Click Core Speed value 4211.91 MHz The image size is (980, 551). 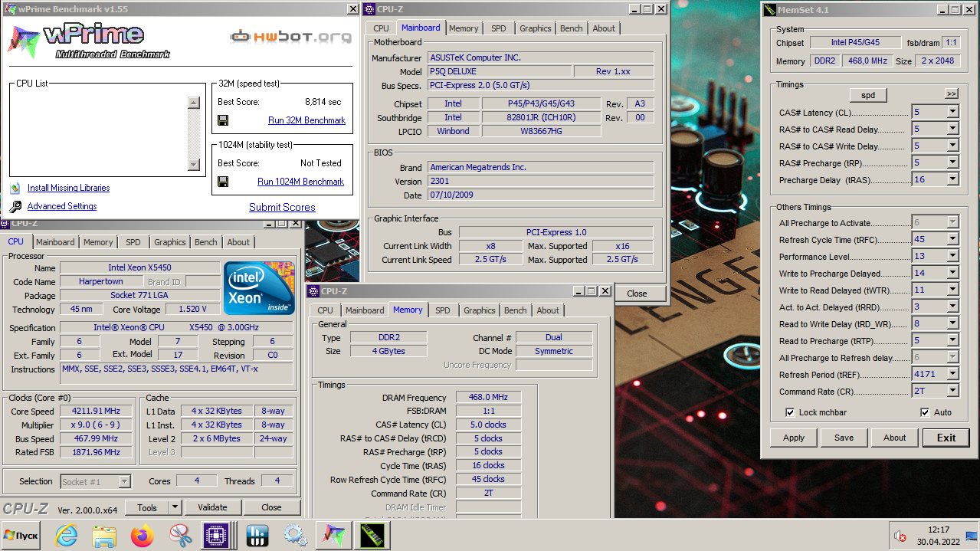(x=96, y=412)
